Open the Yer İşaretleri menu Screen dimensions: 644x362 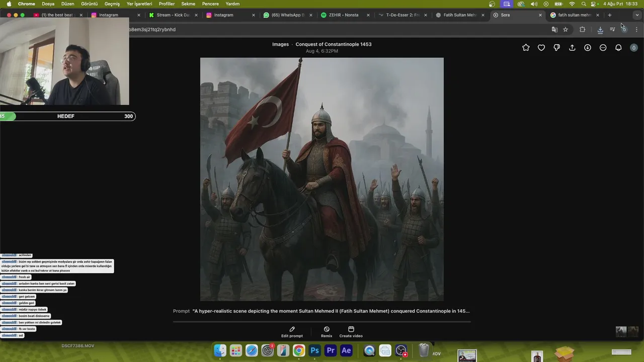click(139, 4)
